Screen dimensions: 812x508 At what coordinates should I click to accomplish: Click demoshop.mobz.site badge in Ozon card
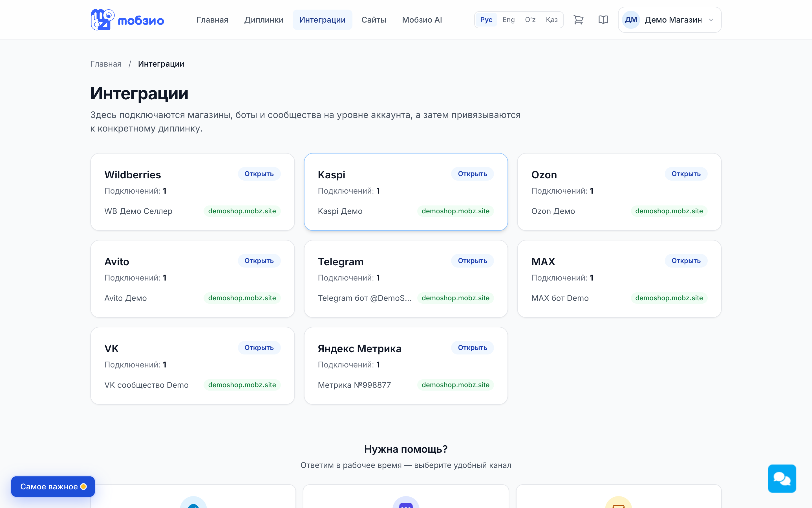(x=669, y=211)
